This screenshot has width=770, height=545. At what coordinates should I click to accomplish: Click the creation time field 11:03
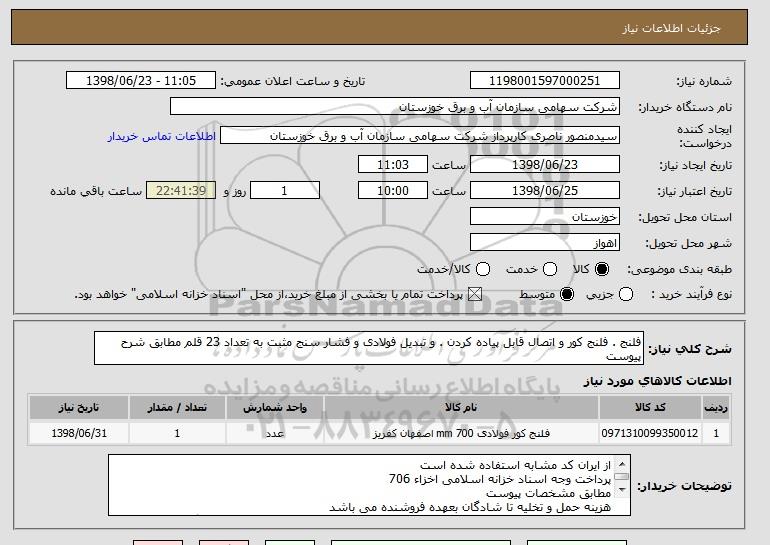(393, 164)
